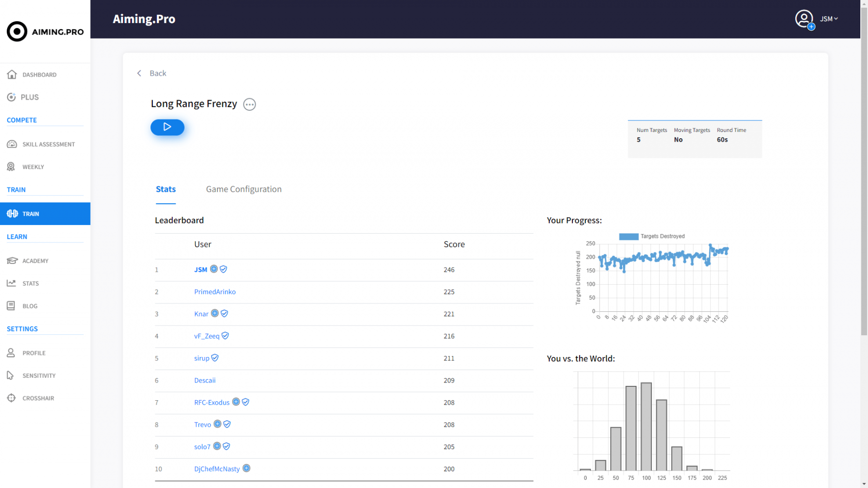Open the Skill Assessment gauge icon

[x=12, y=144]
